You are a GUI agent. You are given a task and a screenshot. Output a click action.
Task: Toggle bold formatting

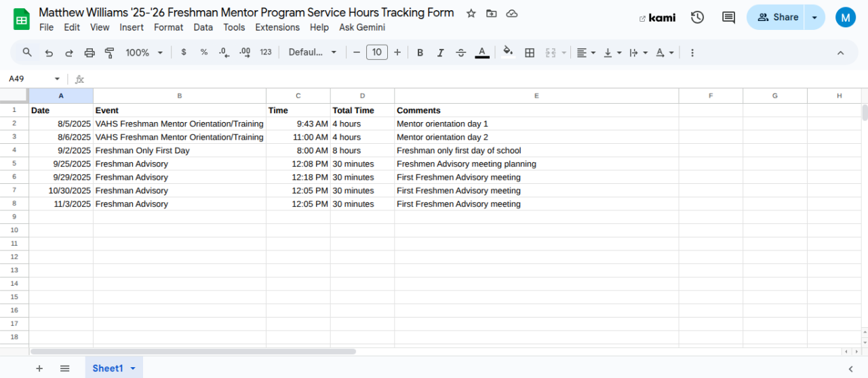(420, 52)
